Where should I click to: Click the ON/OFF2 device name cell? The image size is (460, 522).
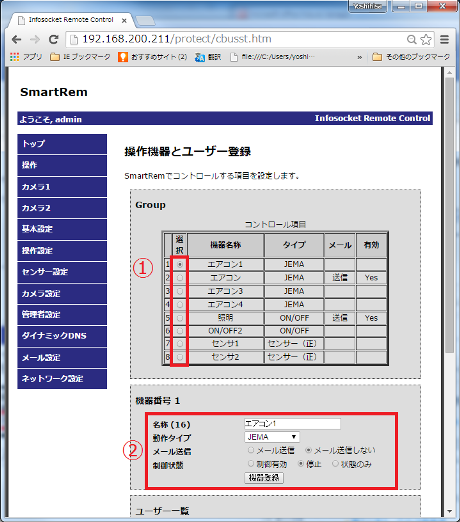tap(226, 331)
